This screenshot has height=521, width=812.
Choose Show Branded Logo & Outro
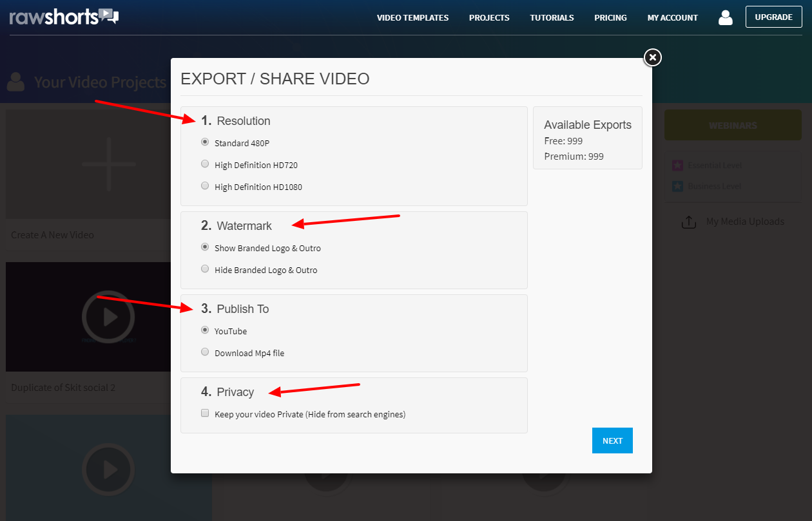[x=205, y=247]
